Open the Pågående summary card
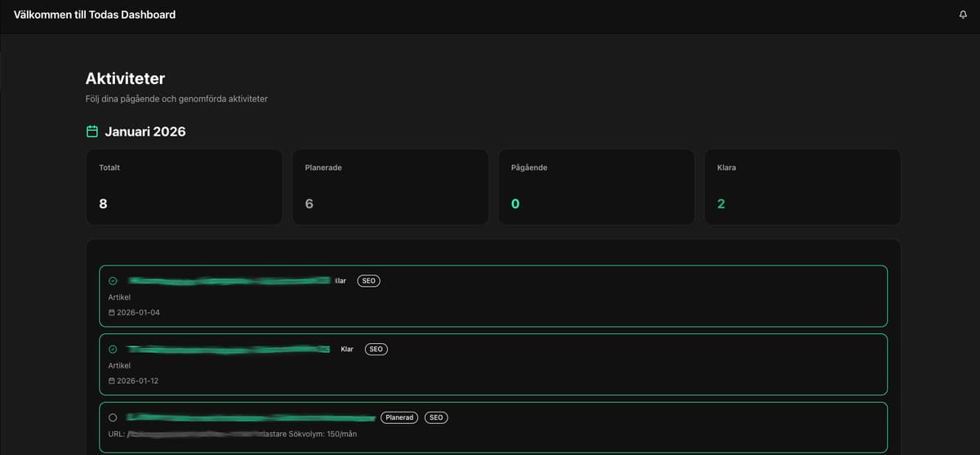The width and height of the screenshot is (980, 455). (595, 187)
